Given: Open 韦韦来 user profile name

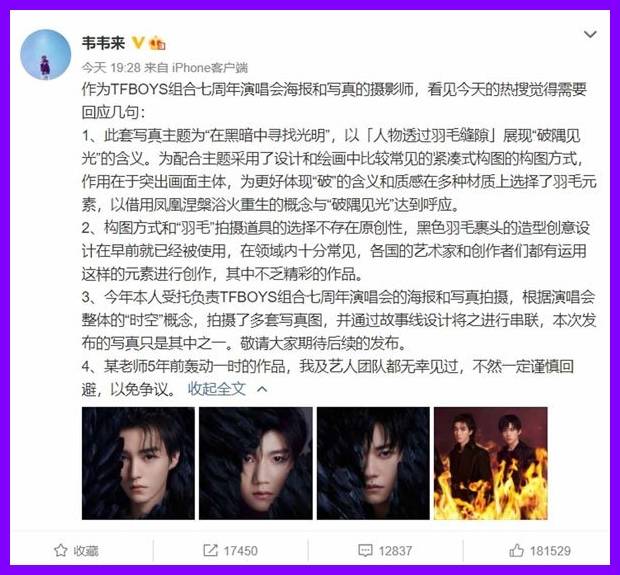Looking at the screenshot, I should pos(103,43).
